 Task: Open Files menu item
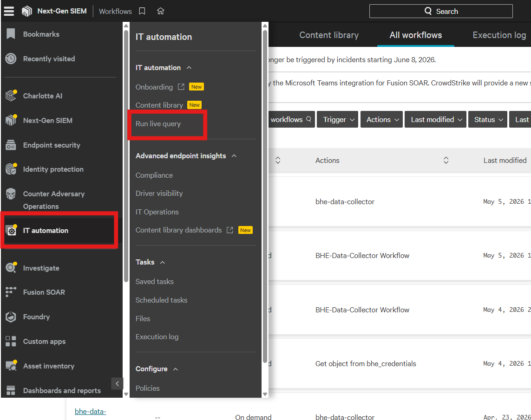click(x=143, y=318)
